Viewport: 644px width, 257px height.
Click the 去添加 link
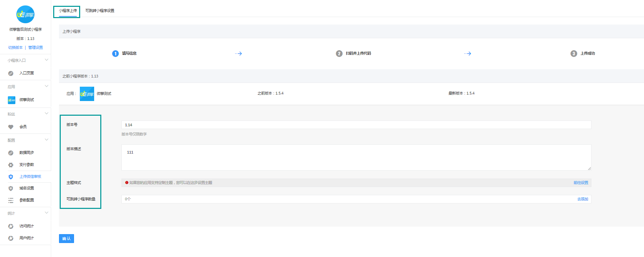(583, 199)
